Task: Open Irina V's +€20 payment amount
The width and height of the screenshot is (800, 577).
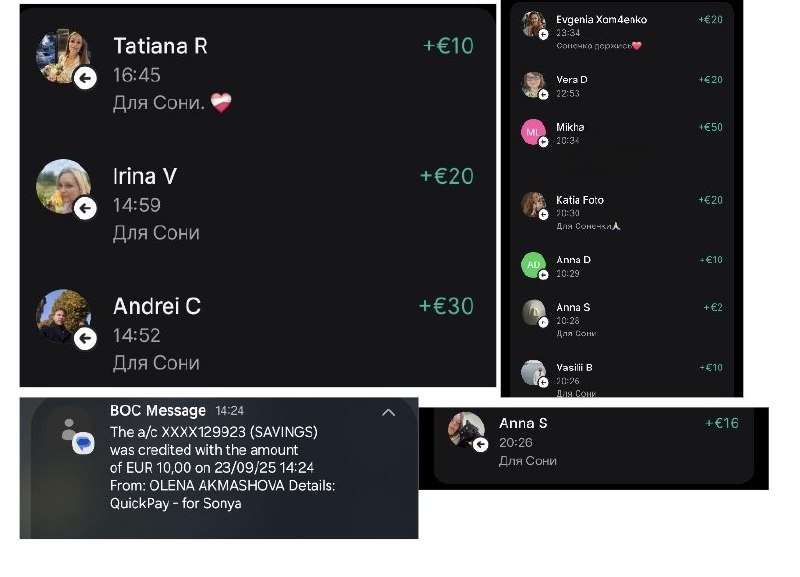Action: point(447,176)
